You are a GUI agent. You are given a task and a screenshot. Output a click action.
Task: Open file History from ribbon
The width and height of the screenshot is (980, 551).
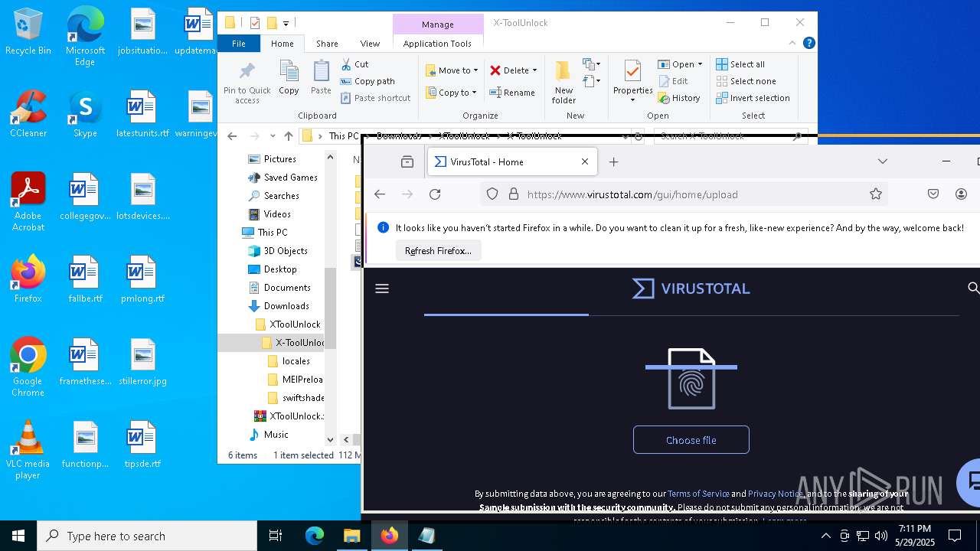[x=679, y=98]
